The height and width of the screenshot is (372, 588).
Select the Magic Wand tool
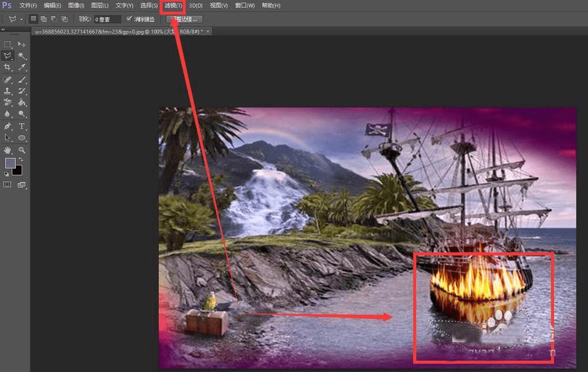(x=22, y=56)
